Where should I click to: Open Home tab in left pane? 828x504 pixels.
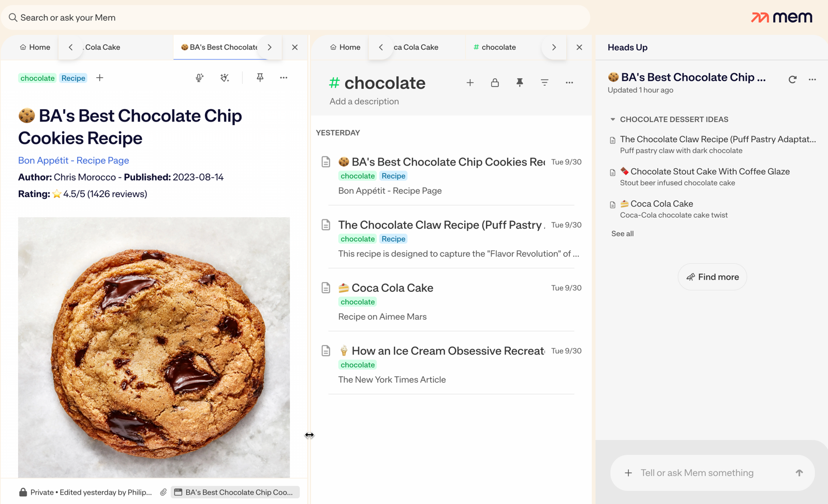(x=35, y=47)
